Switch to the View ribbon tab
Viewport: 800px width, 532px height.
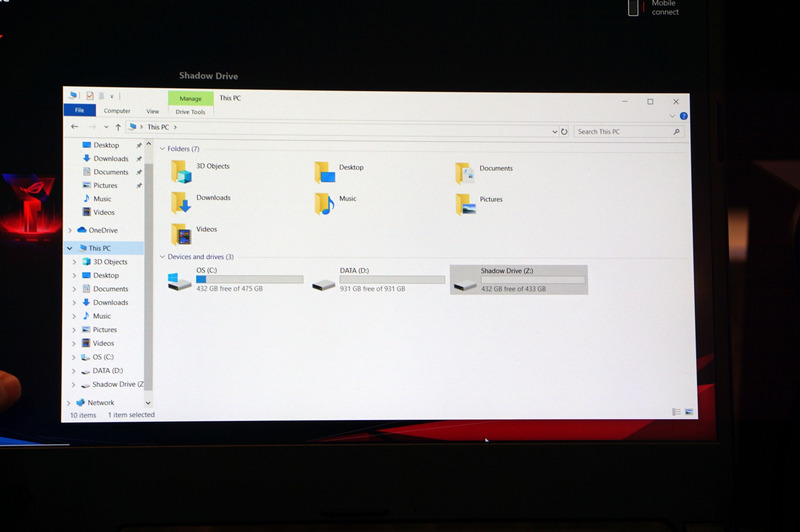point(153,111)
